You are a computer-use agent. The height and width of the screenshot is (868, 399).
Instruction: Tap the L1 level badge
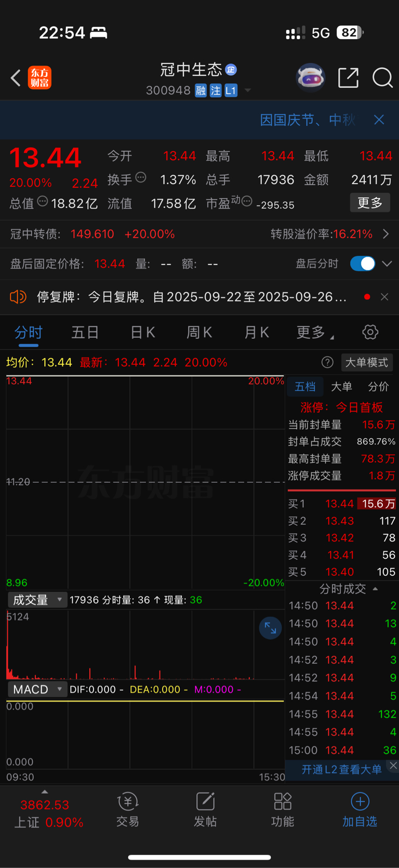(231, 90)
